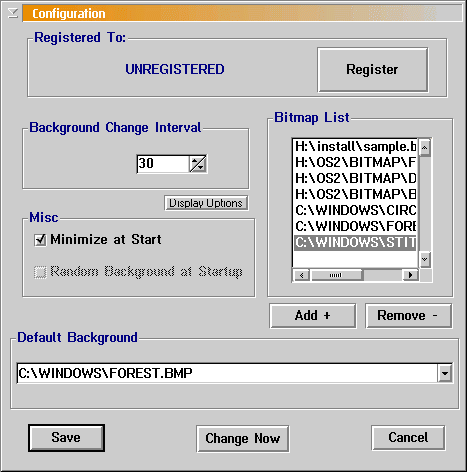This screenshot has height=472, width=467.
Task: Click the horizontal scroll right arrow
Action: 410,275
